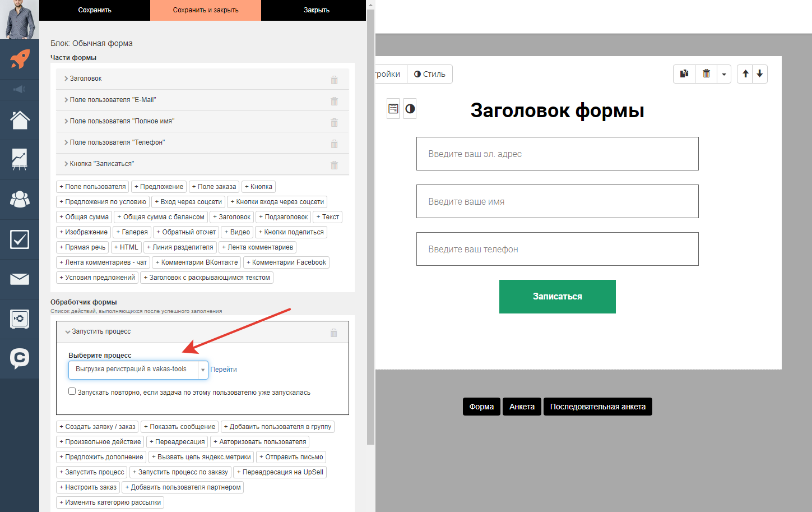
Task: Open the tasks checkmark icon in the sidebar
Action: (20, 239)
